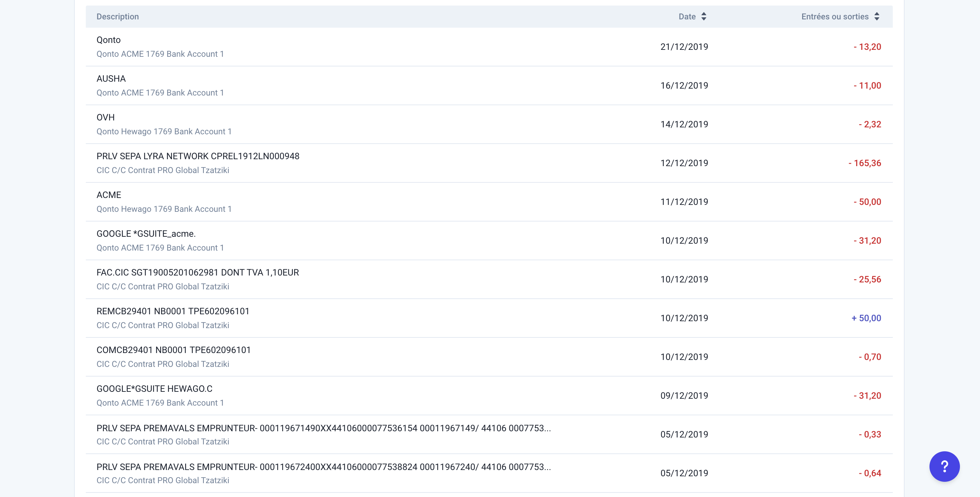This screenshot has width=980, height=497.
Task: Open GOOGLE *GSUITE_acme. transaction
Action: [489, 241]
